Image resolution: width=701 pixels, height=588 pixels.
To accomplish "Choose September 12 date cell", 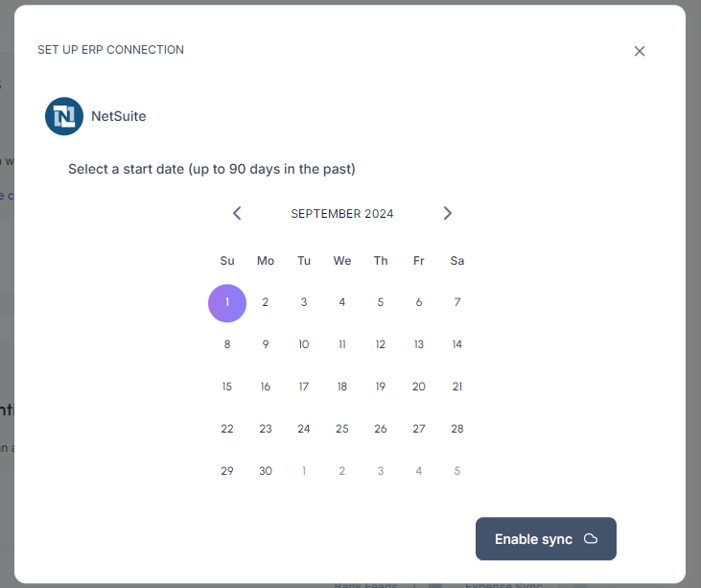I will (381, 345).
